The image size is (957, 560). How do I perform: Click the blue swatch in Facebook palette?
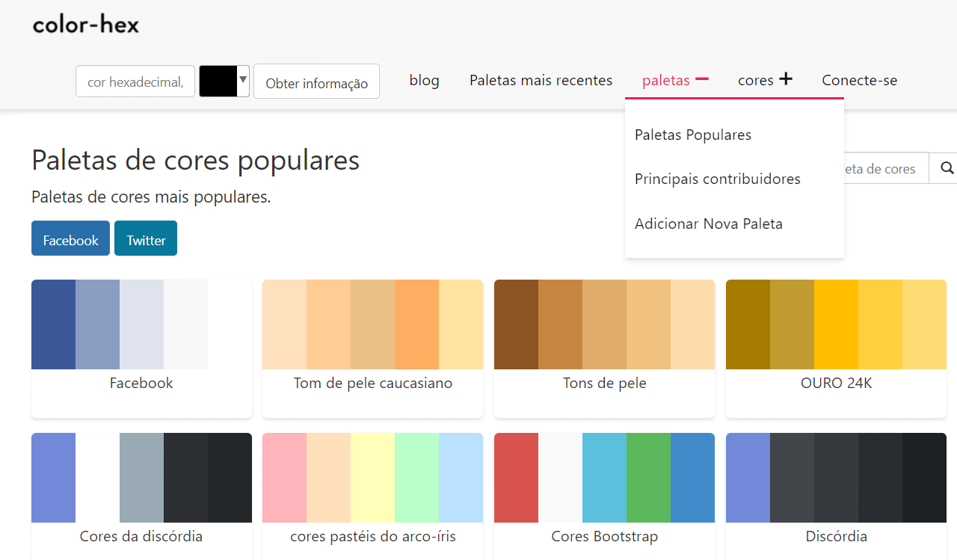(53, 324)
